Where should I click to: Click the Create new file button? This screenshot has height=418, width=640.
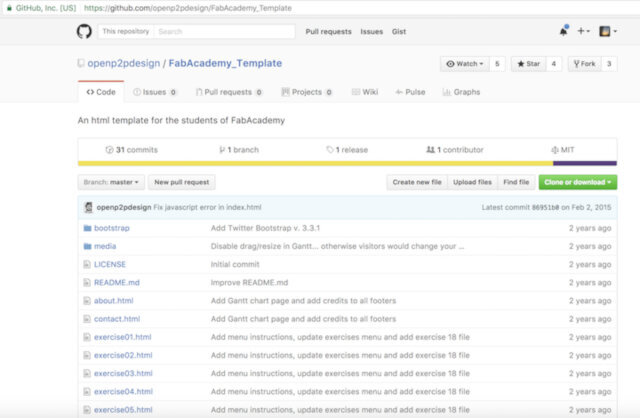(x=417, y=182)
